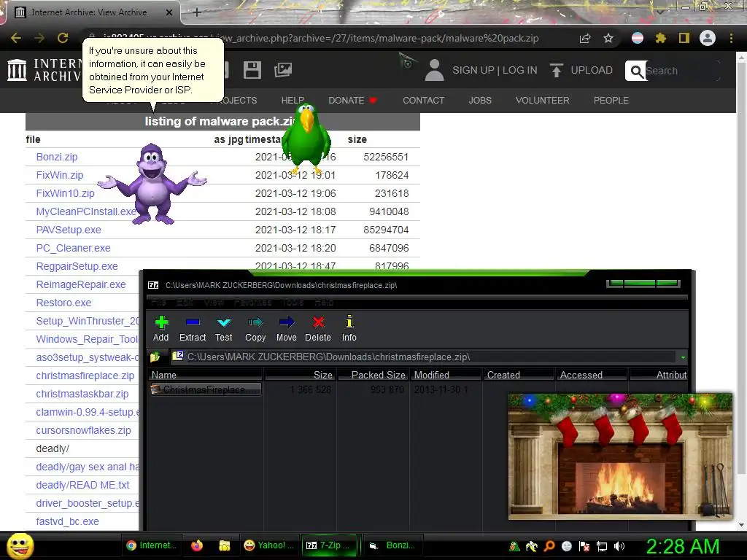The width and height of the screenshot is (747, 560).
Task: Open the Help menu in 7-Zip
Action: [x=323, y=303]
